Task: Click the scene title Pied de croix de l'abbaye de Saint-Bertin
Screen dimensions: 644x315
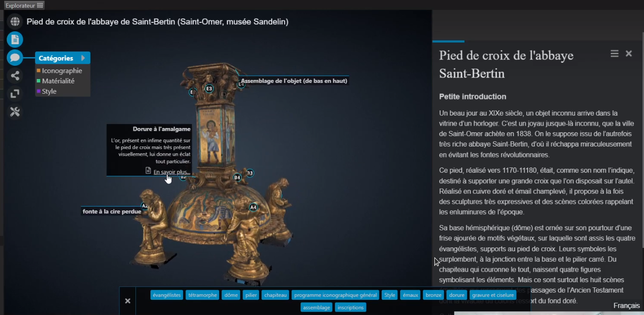Action: [157, 21]
